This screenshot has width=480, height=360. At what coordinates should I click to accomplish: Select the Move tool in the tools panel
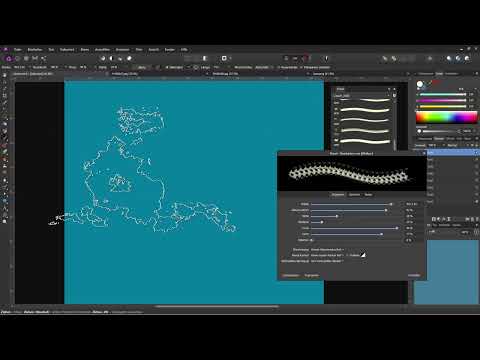click(5, 82)
